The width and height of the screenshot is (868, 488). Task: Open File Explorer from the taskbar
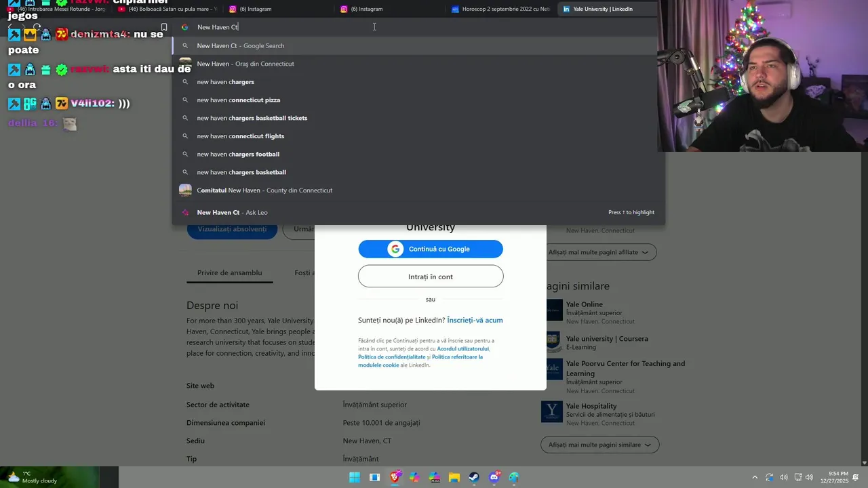(454, 477)
